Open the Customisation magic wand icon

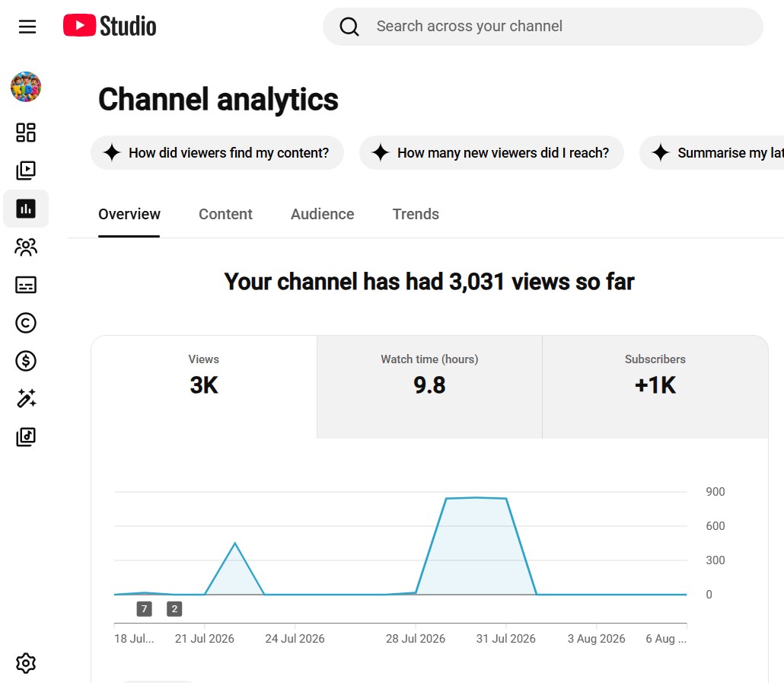[x=26, y=398]
